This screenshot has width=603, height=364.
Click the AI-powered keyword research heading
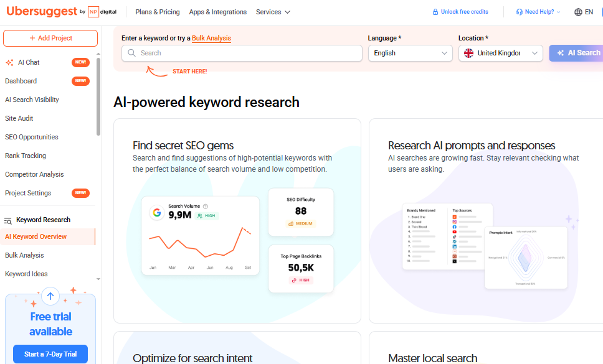207,102
